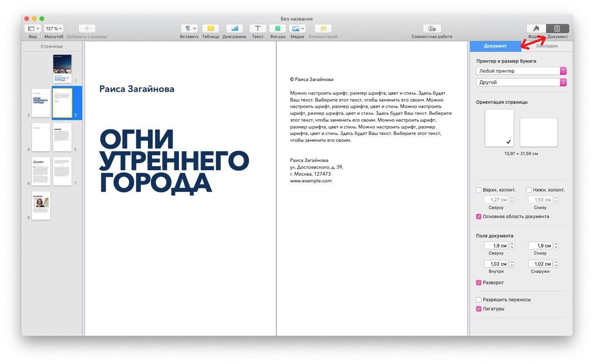Uncheck the Разворот facing pages checkbox
The image size is (594, 364).
point(479,282)
